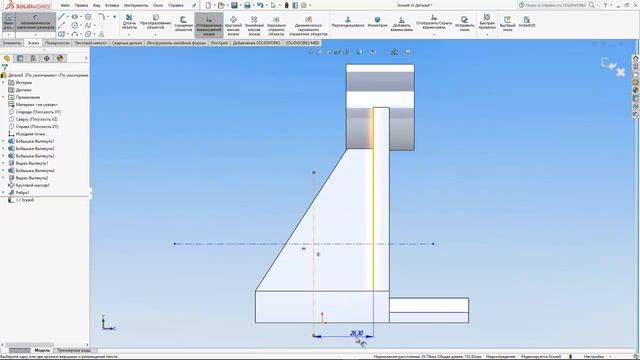Open the Инструменты menu
Viewport: 640px width, 360px height.
tap(136, 6)
